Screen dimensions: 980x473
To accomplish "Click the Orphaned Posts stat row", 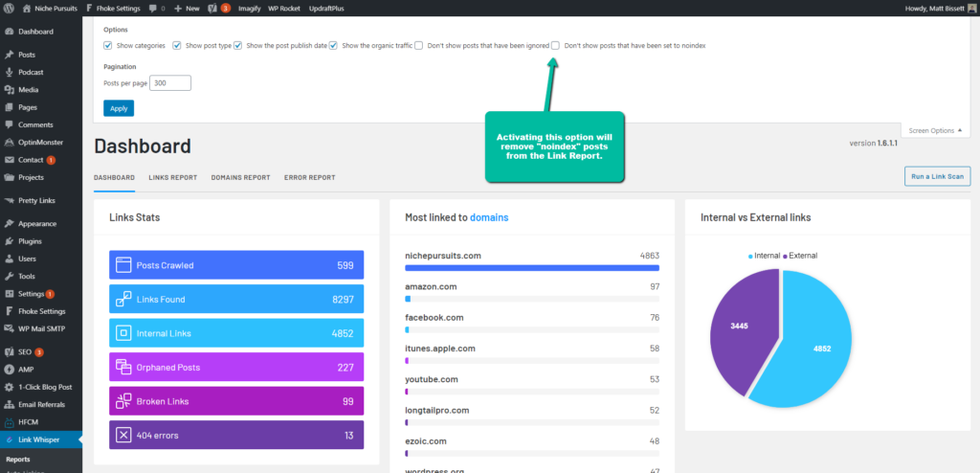I will coord(236,368).
